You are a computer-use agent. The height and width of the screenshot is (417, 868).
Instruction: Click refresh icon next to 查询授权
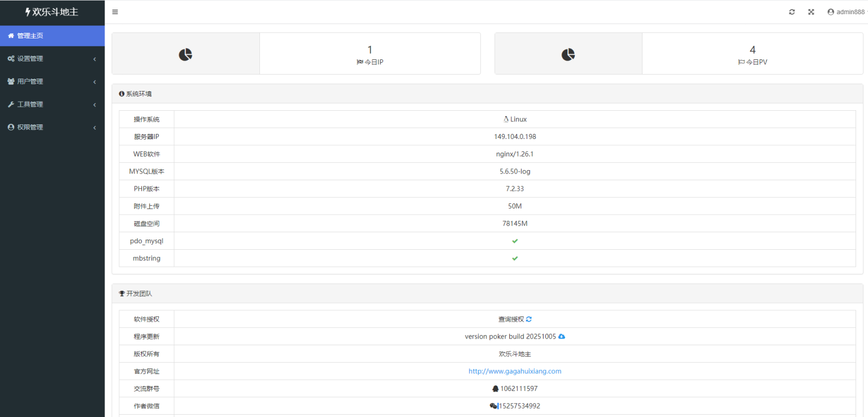point(529,319)
